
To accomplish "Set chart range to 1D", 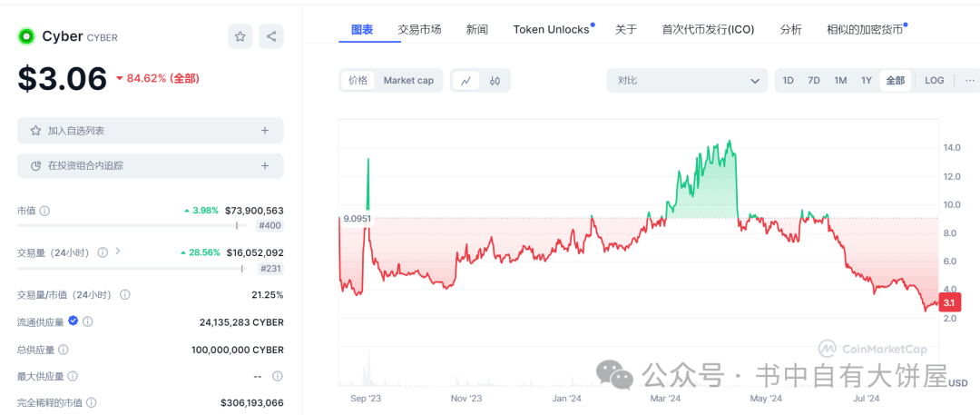I will click(789, 81).
